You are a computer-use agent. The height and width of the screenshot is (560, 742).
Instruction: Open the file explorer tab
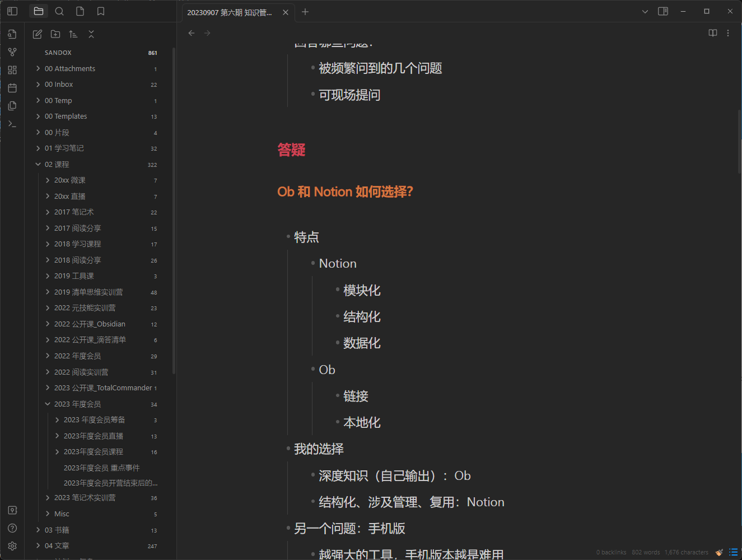pos(39,11)
